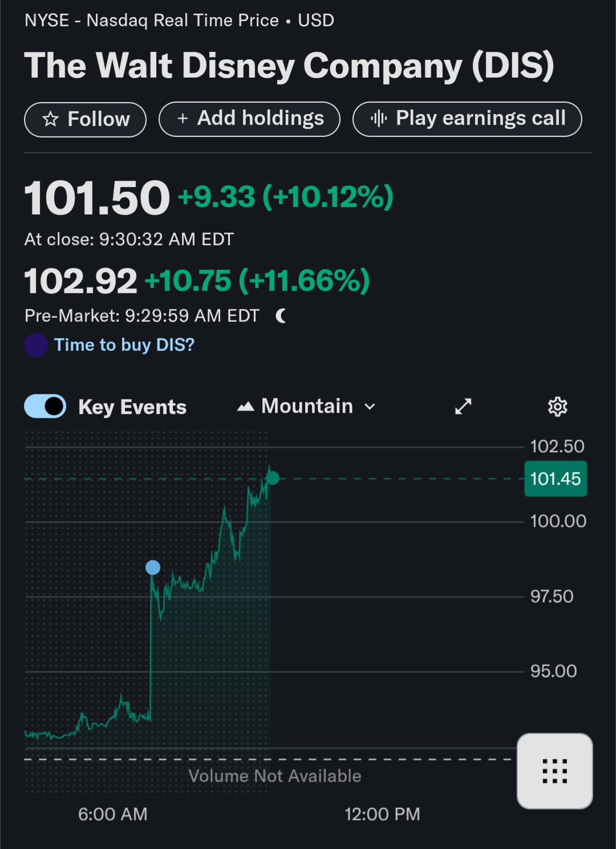Click the waveform icon for Play earnings call
The image size is (616, 849).
point(379,119)
